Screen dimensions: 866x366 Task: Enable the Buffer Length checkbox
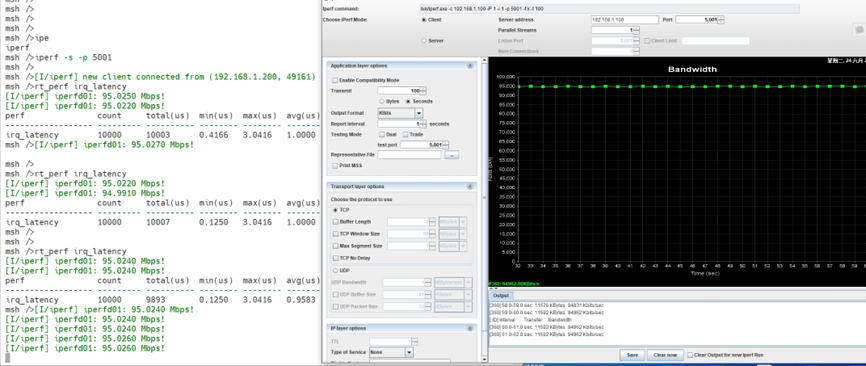click(335, 222)
